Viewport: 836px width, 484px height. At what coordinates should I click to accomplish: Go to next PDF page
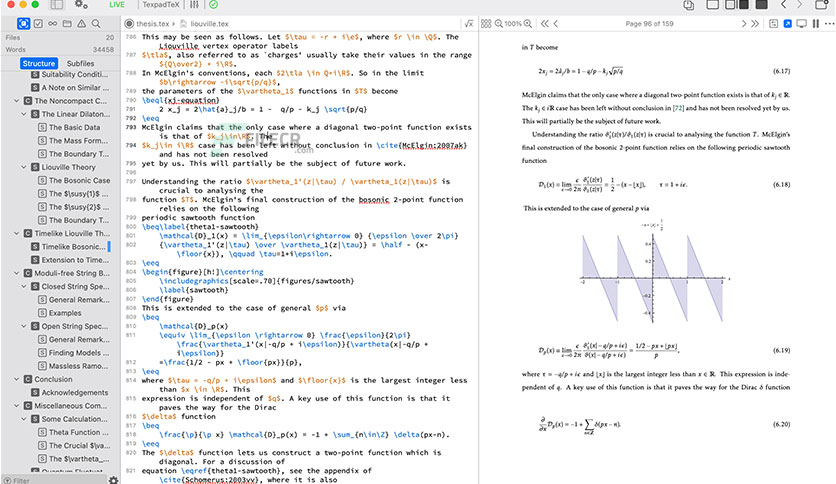tap(744, 23)
